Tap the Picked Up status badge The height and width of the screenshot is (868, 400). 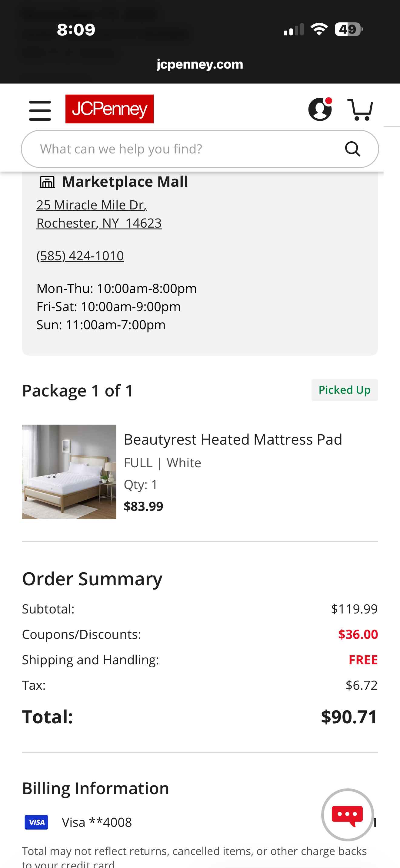(x=344, y=390)
